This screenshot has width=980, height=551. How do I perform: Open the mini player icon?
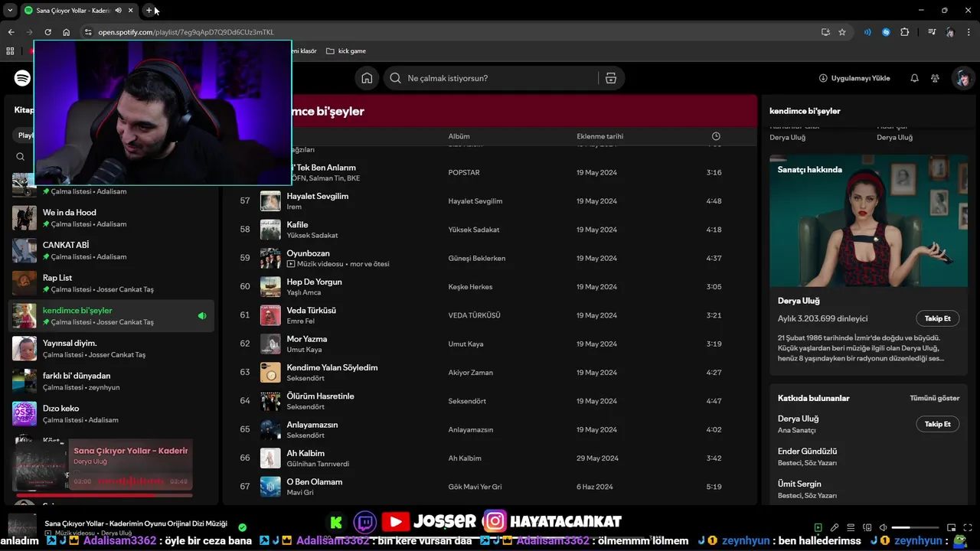coord(951,527)
